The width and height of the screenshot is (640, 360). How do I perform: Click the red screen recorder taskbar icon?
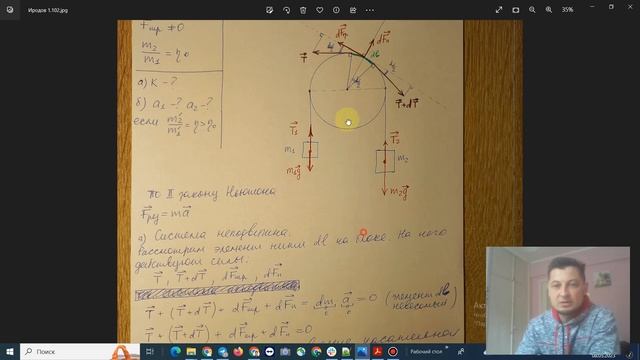pyautogui.click(x=393, y=351)
